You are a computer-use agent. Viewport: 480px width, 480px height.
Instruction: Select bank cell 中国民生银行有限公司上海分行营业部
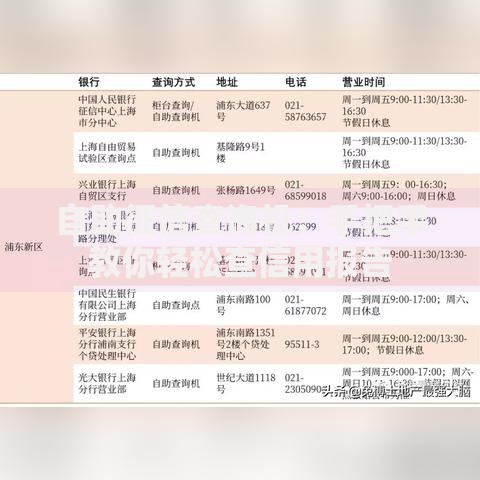[107, 305]
